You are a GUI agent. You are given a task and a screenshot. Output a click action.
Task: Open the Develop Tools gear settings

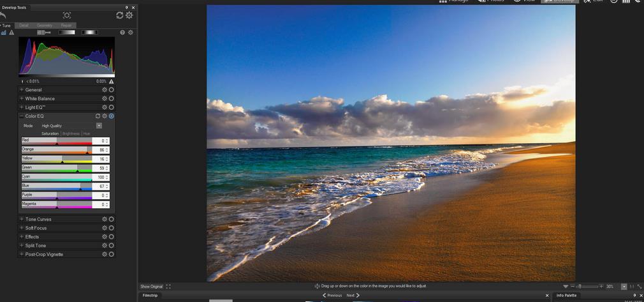[x=129, y=15]
